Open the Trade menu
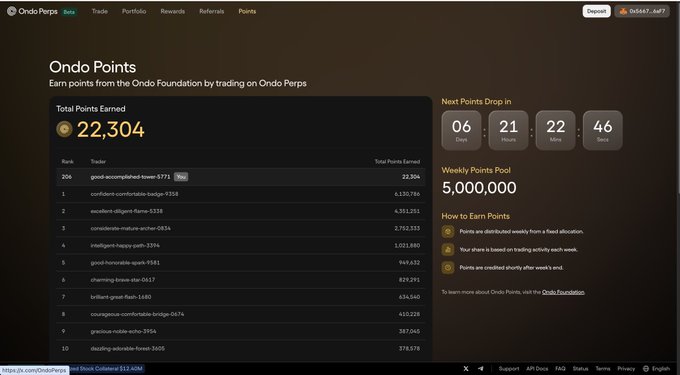 100,11
